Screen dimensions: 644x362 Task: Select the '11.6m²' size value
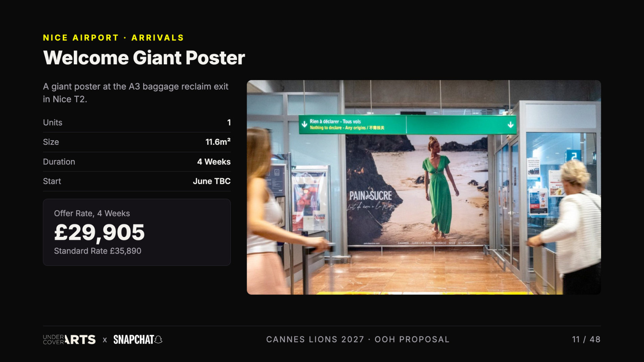point(218,142)
